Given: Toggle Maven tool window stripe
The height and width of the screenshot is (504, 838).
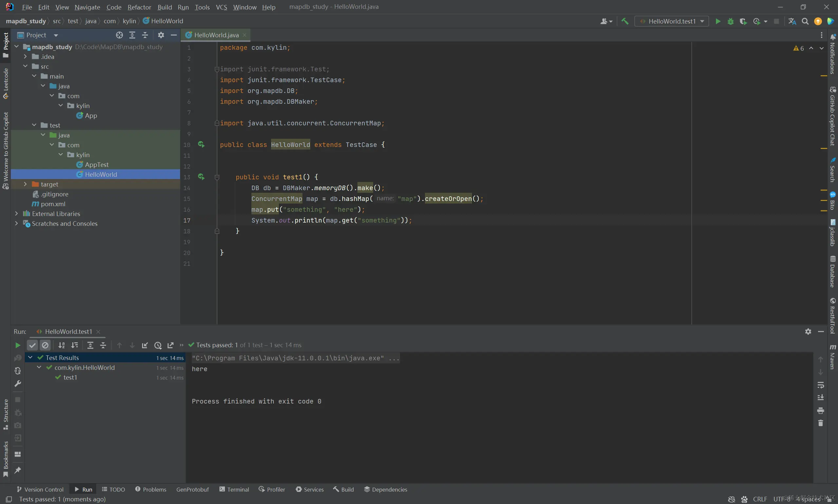Looking at the screenshot, I should (832, 357).
